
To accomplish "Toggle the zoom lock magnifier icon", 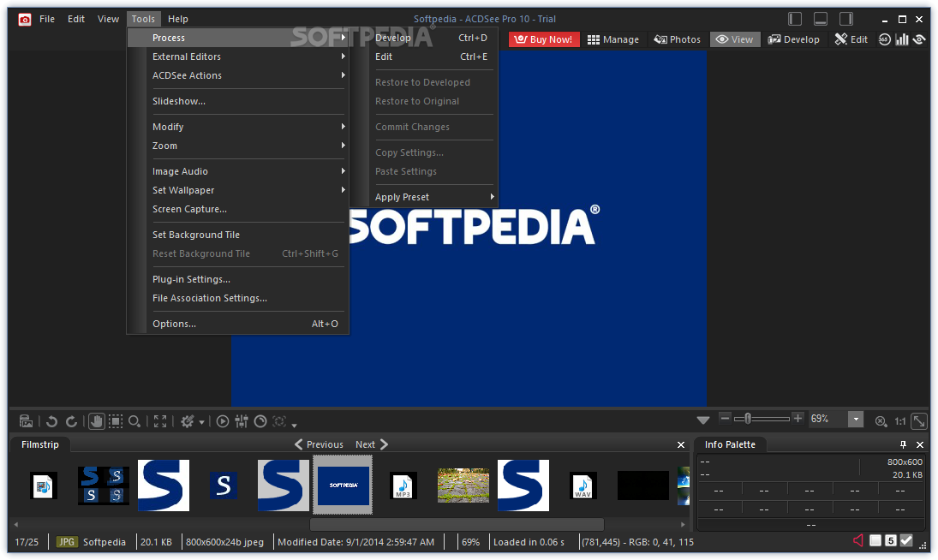I will (881, 421).
